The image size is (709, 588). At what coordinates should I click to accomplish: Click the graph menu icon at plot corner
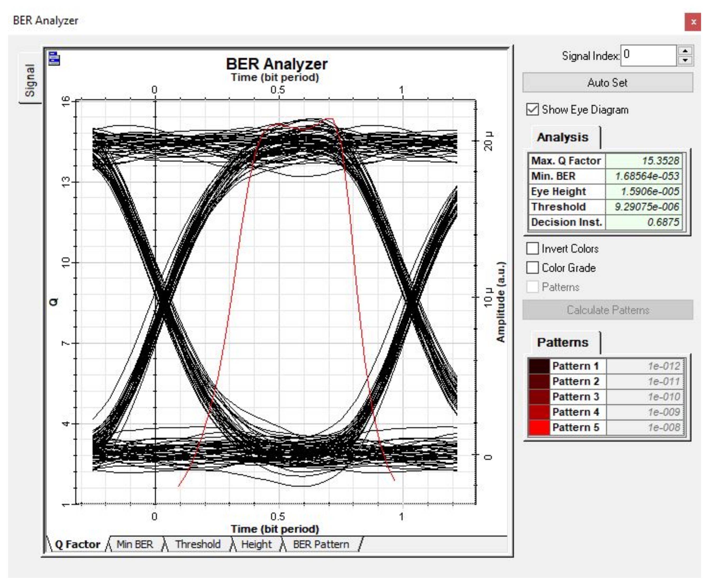[x=54, y=58]
